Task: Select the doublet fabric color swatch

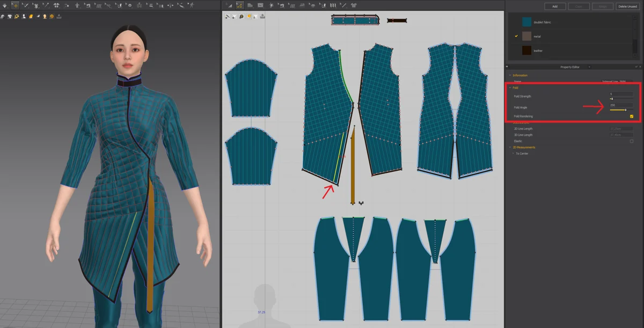Action: [x=527, y=22]
